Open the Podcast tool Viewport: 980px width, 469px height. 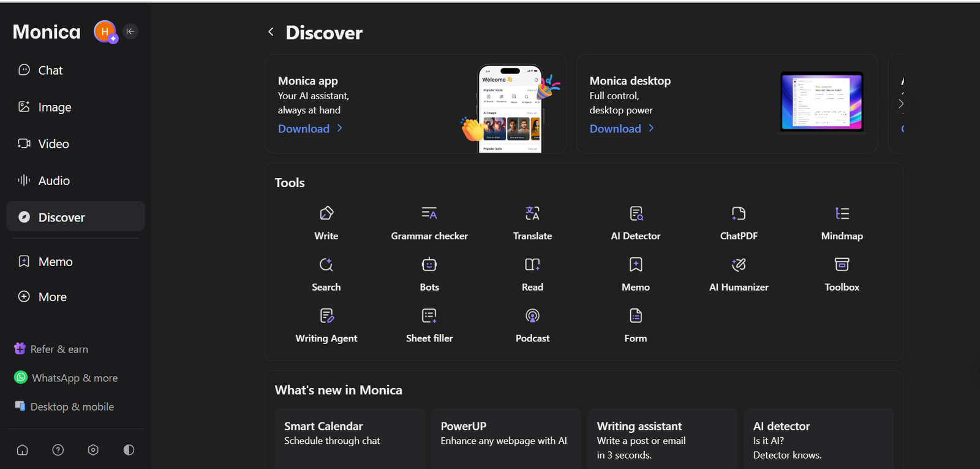coord(532,326)
